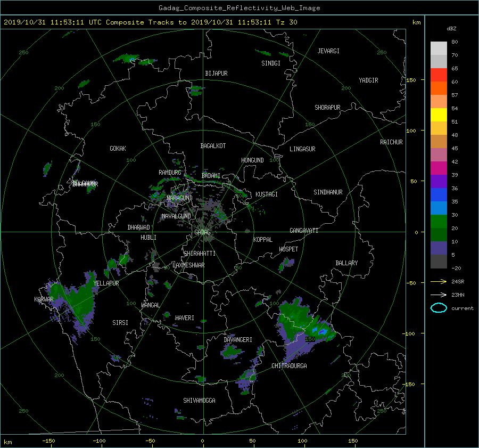This screenshot has height=448, width=479.
Task: Click the GANGAVATI city label
Action: pyautogui.click(x=304, y=231)
